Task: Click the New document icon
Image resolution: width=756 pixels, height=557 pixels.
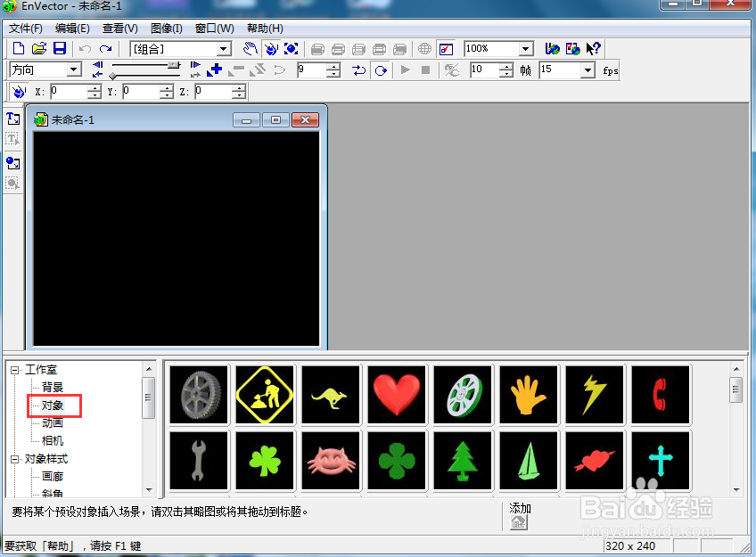Action: click(19, 49)
